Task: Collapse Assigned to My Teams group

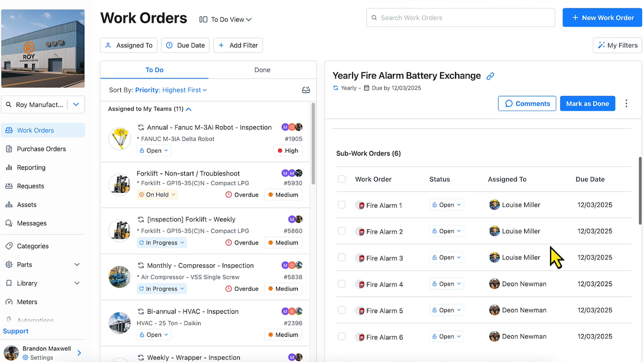Action: [188, 109]
